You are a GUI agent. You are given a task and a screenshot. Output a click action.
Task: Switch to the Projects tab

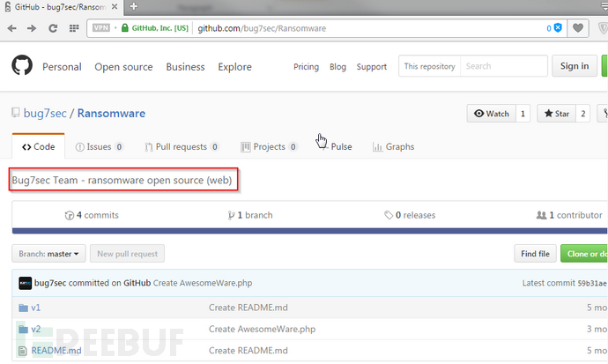tap(269, 146)
